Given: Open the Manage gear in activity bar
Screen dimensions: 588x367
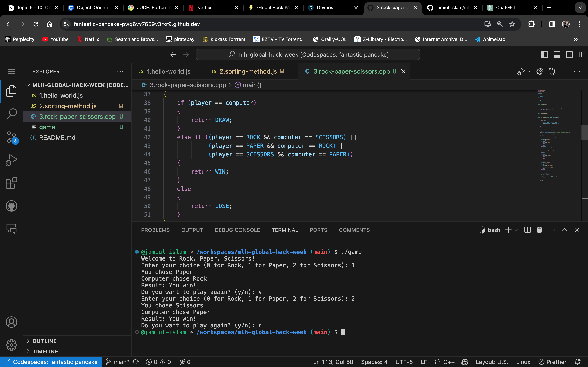Looking at the screenshot, I should tap(11, 345).
